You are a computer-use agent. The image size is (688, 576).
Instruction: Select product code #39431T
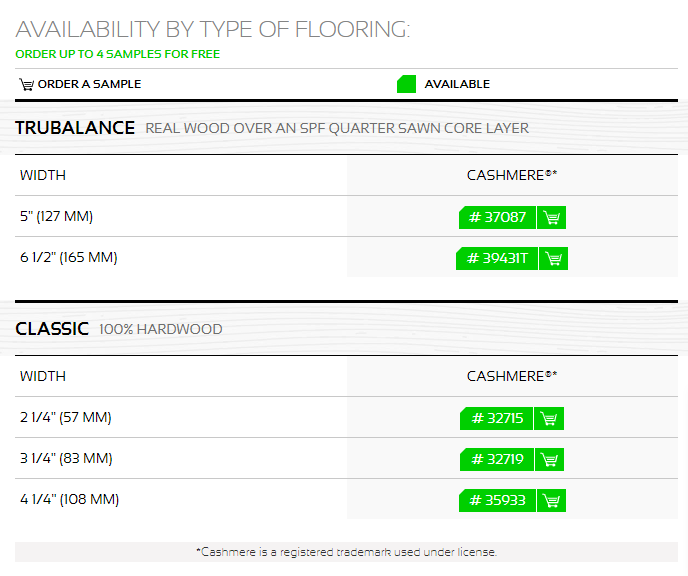coord(497,258)
